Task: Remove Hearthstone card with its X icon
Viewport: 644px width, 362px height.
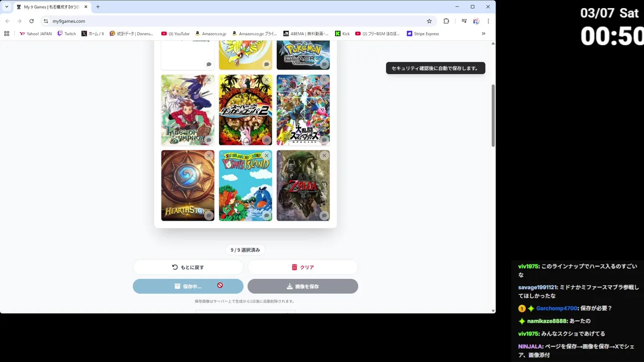Action: click(209, 155)
